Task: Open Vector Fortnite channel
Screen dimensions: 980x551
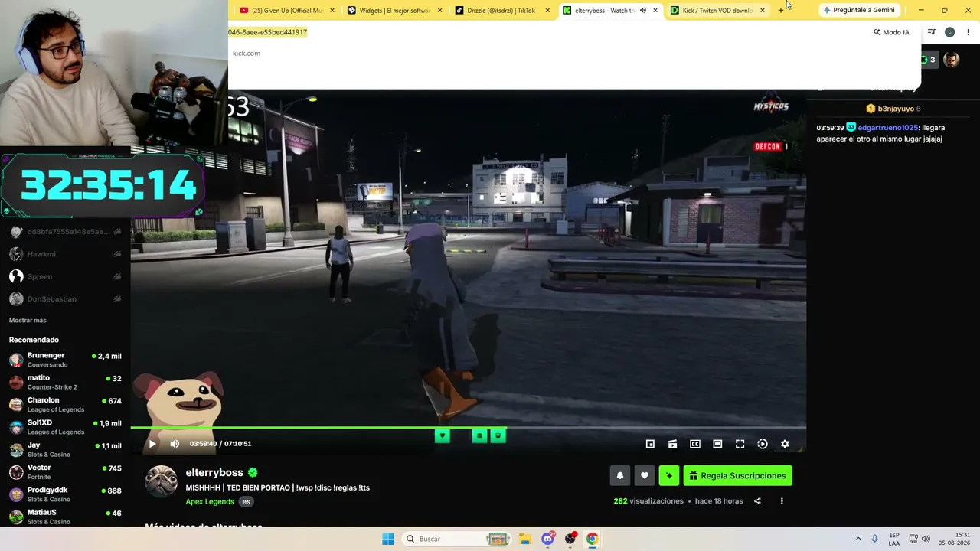Action: click(x=65, y=471)
